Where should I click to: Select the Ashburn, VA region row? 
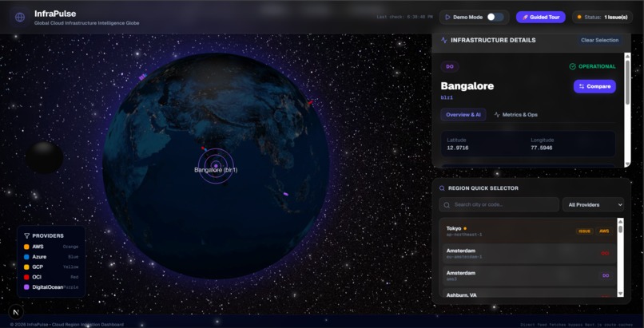tap(529, 293)
